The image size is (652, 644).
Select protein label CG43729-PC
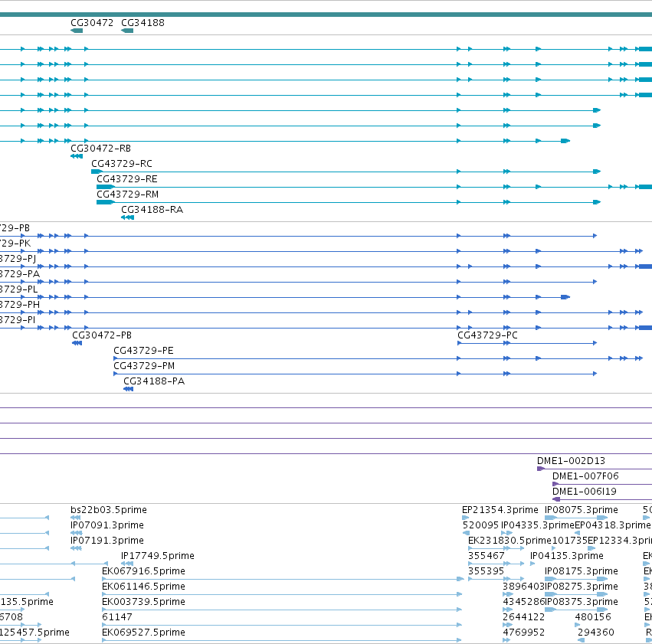[x=487, y=335]
